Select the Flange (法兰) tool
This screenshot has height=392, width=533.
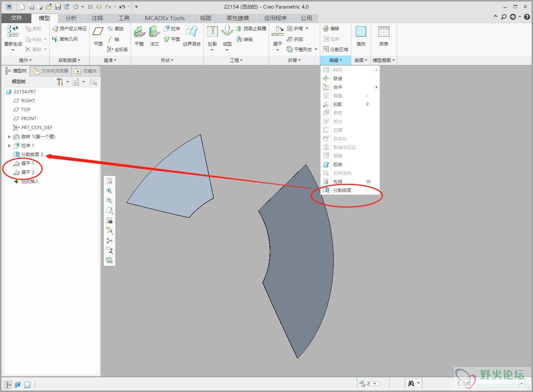click(x=154, y=37)
